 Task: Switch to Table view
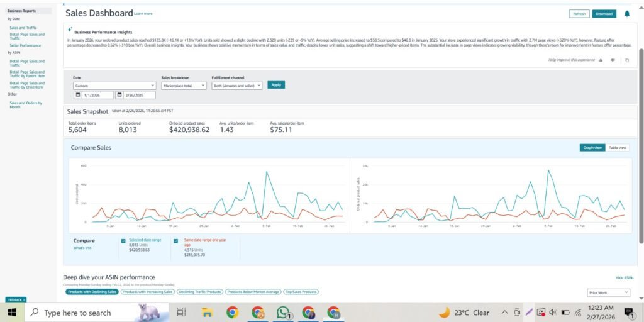click(617, 148)
